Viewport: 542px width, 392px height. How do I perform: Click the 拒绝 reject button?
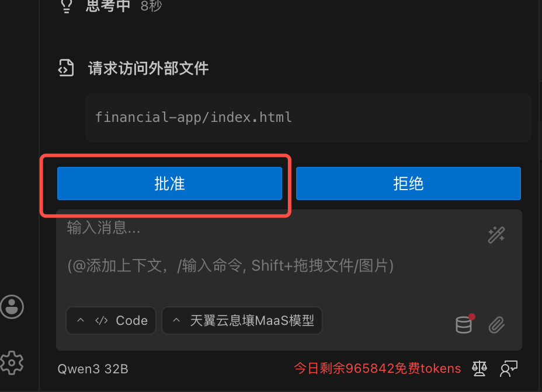(x=408, y=183)
